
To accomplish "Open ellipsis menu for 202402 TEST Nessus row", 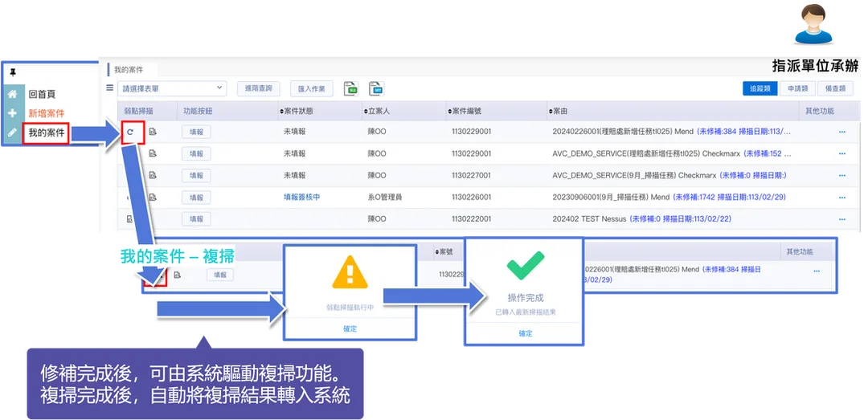I will point(842,219).
